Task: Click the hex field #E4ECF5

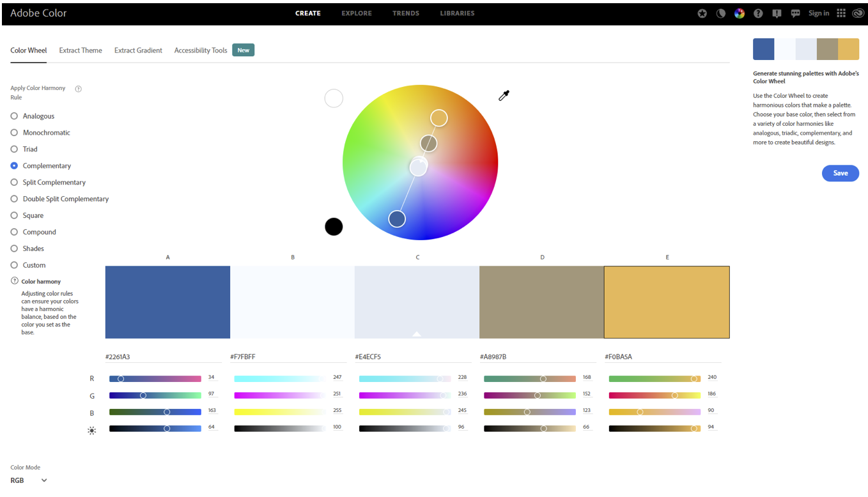Action: click(413, 356)
